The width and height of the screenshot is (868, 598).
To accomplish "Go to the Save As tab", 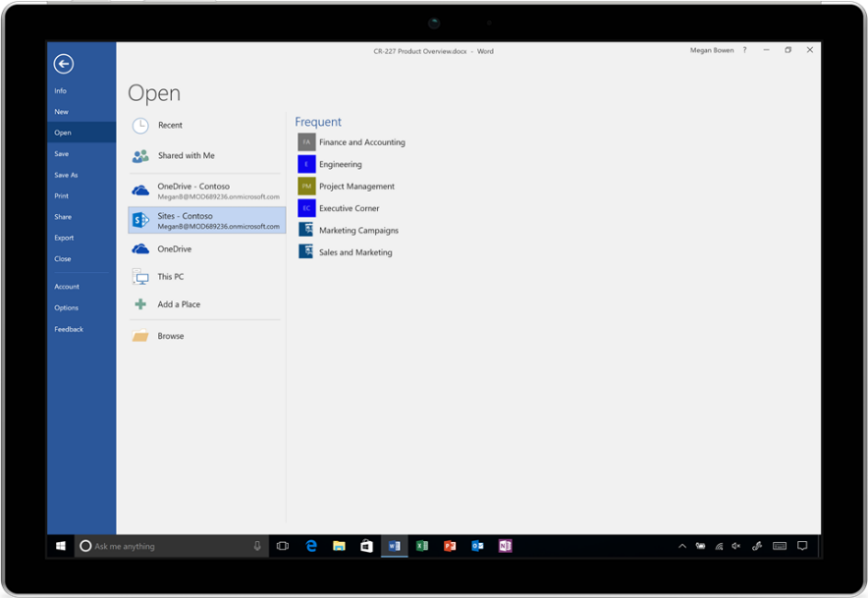I will tap(66, 175).
